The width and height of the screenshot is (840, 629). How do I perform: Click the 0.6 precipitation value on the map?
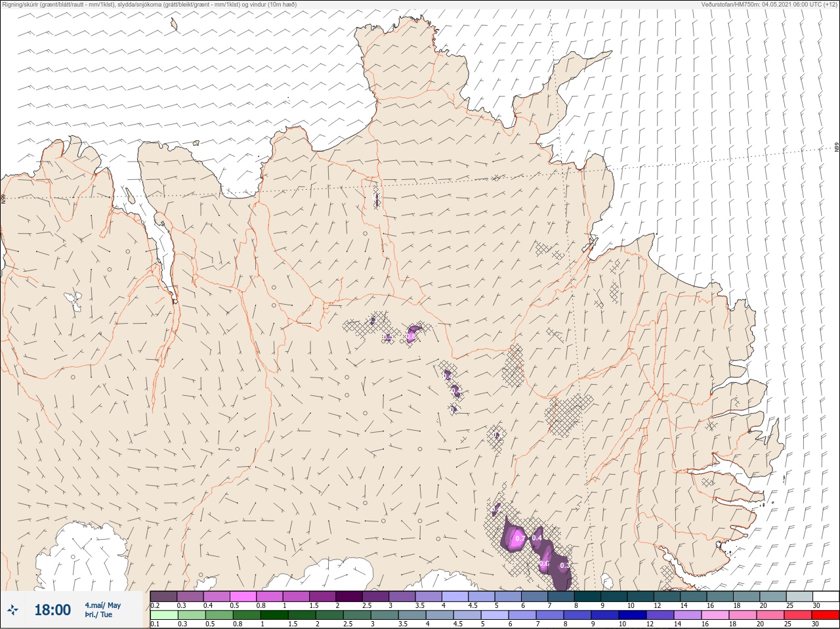[x=544, y=563]
